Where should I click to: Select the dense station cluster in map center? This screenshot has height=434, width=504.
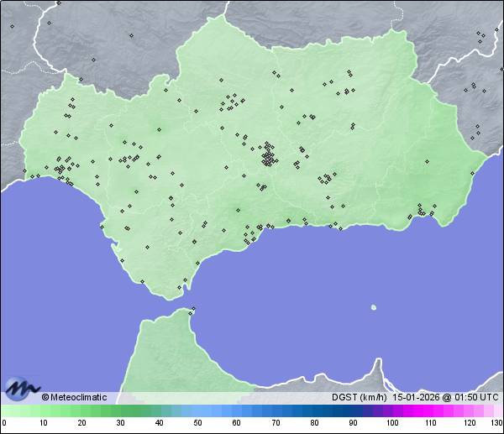coord(268,155)
